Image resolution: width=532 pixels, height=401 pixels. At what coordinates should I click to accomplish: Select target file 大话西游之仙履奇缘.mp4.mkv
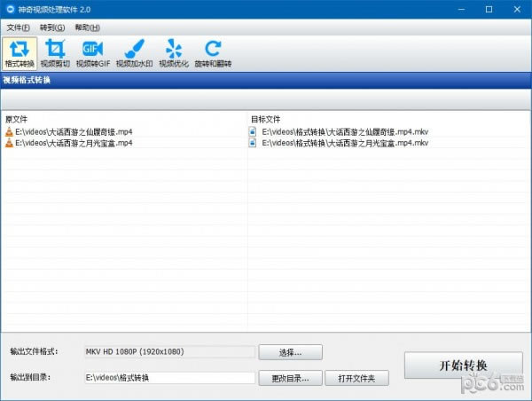pos(345,131)
